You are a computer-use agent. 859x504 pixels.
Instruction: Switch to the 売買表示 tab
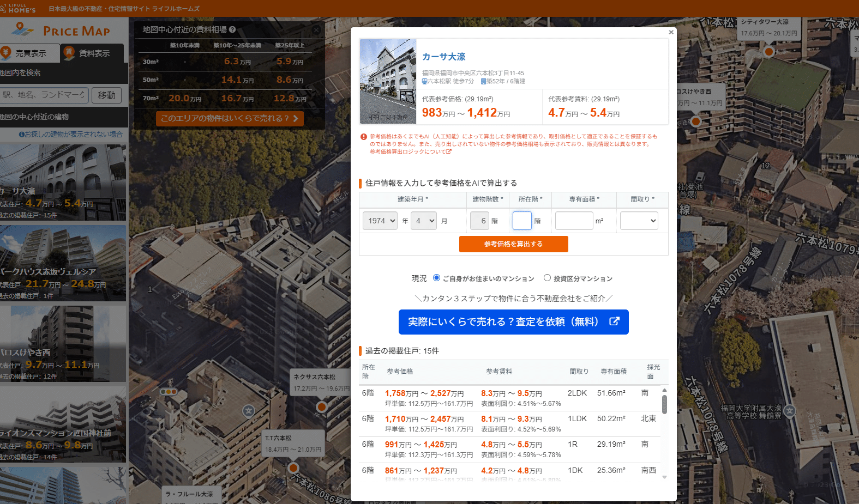(30, 53)
